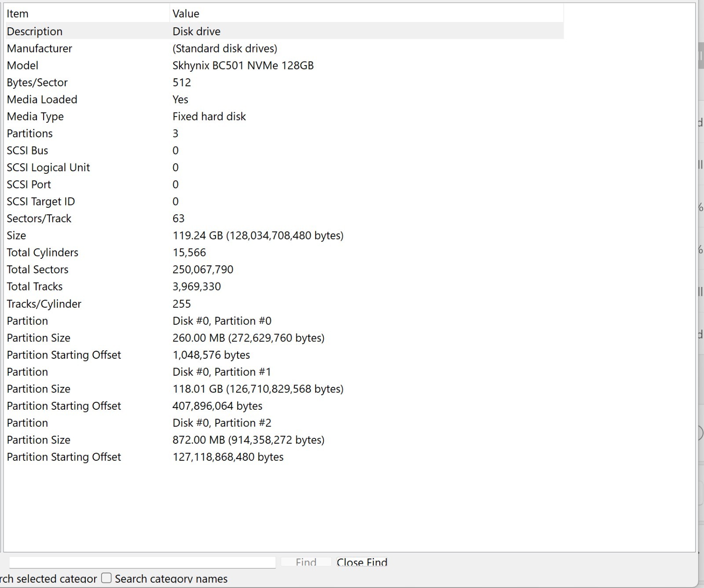Select the Disk drive description value
The height and width of the screenshot is (588, 704).
click(196, 31)
